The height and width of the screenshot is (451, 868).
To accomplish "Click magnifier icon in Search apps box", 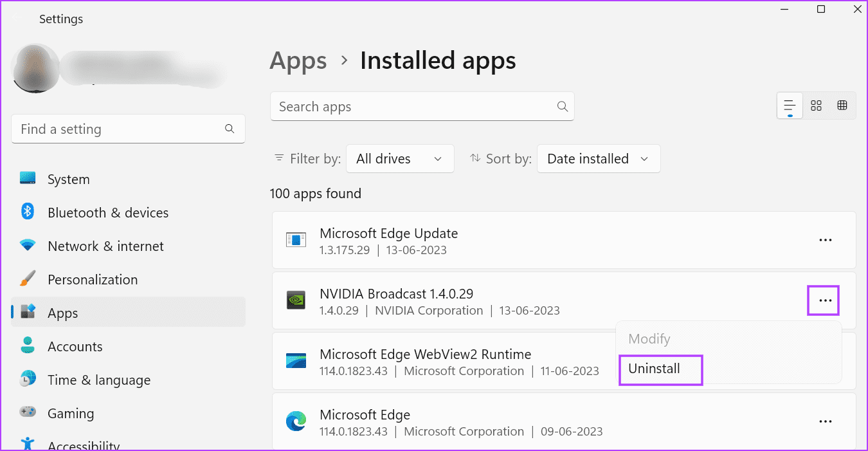I will [x=562, y=107].
